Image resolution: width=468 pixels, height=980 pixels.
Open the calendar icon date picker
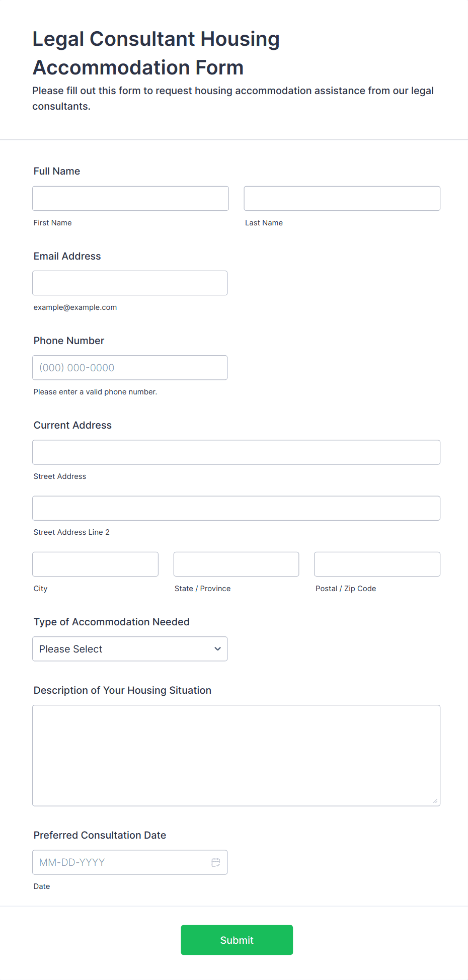coord(216,862)
